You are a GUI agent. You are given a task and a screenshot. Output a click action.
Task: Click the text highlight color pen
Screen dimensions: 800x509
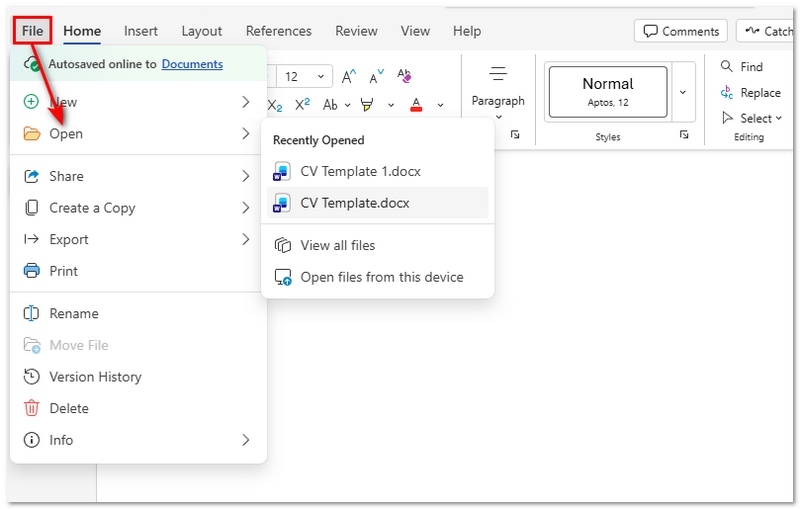click(x=366, y=104)
